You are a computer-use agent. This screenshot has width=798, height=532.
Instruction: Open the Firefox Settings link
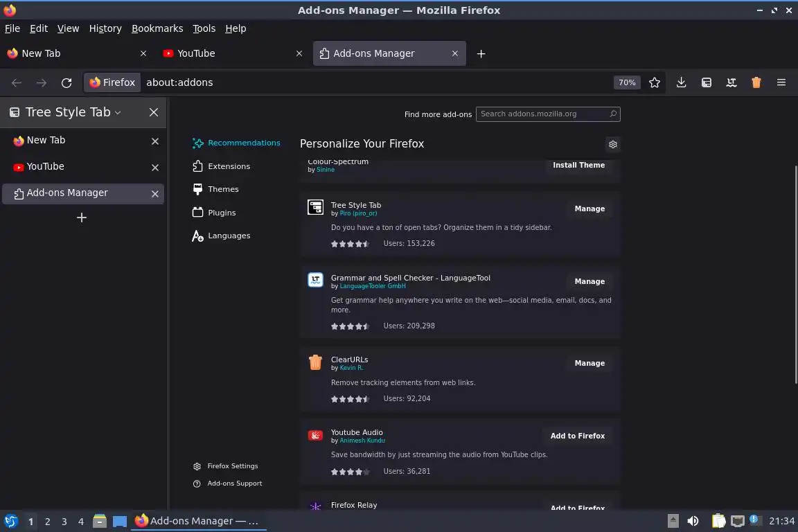(x=225, y=465)
